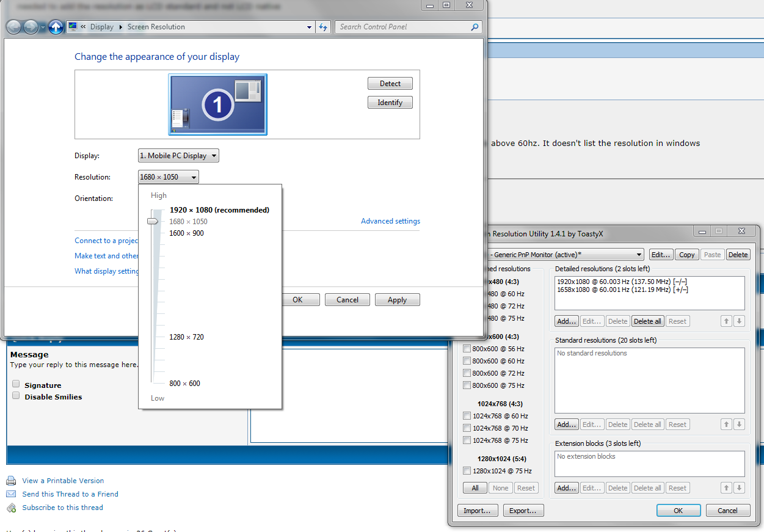Move detailed resolution down with arrow button
Viewport: 764px width, 532px height.
[x=739, y=321]
